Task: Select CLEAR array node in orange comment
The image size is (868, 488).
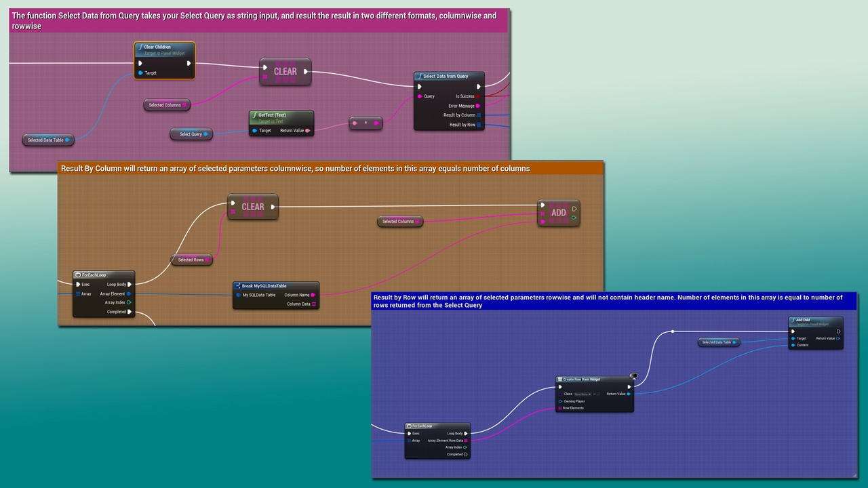Action: (253, 207)
